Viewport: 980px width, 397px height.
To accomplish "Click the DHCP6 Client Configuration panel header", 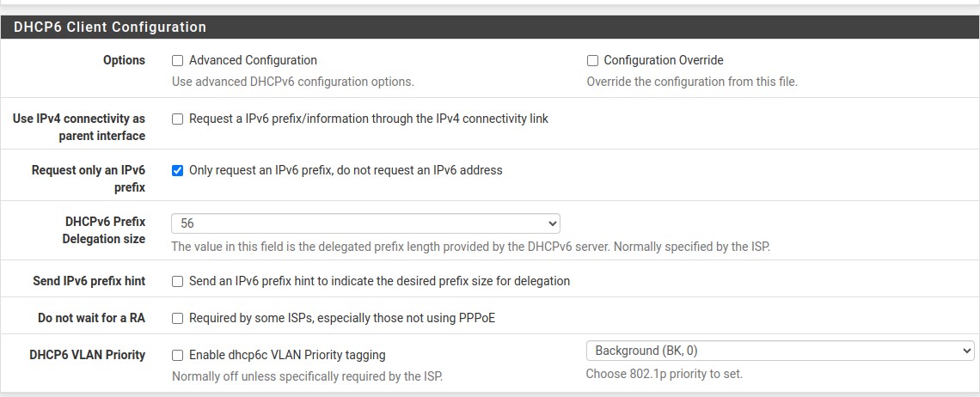I will click(x=110, y=27).
